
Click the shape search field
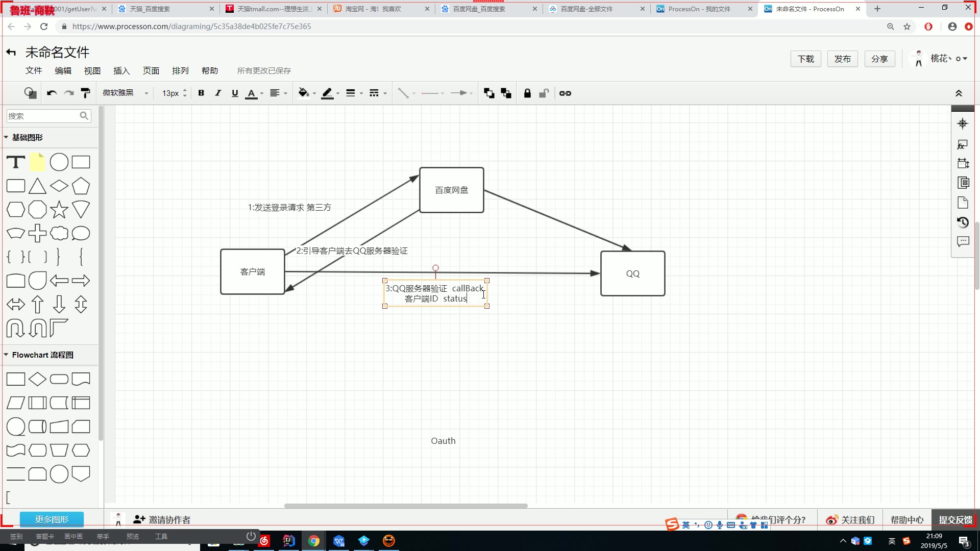[x=48, y=116]
